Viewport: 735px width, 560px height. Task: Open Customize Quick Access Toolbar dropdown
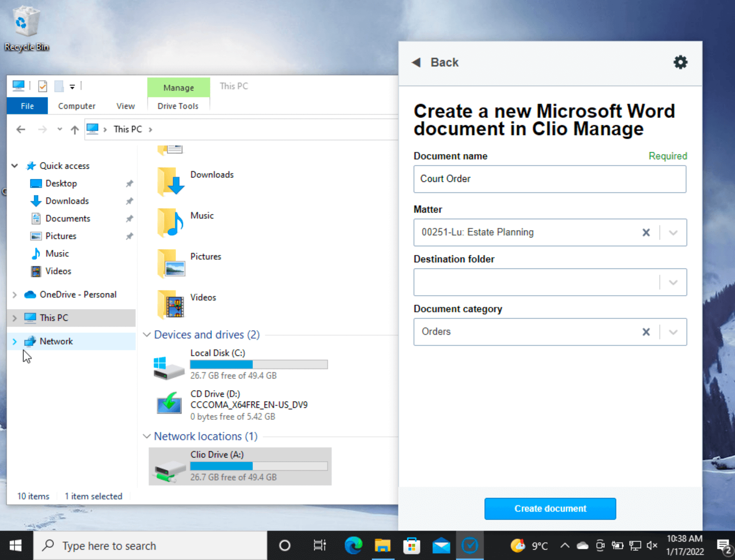click(72, 87)
